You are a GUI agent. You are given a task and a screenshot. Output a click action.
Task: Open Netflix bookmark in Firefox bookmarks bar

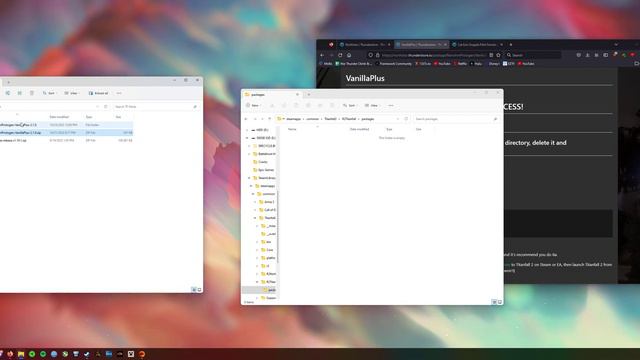click(x=460, y=64)
